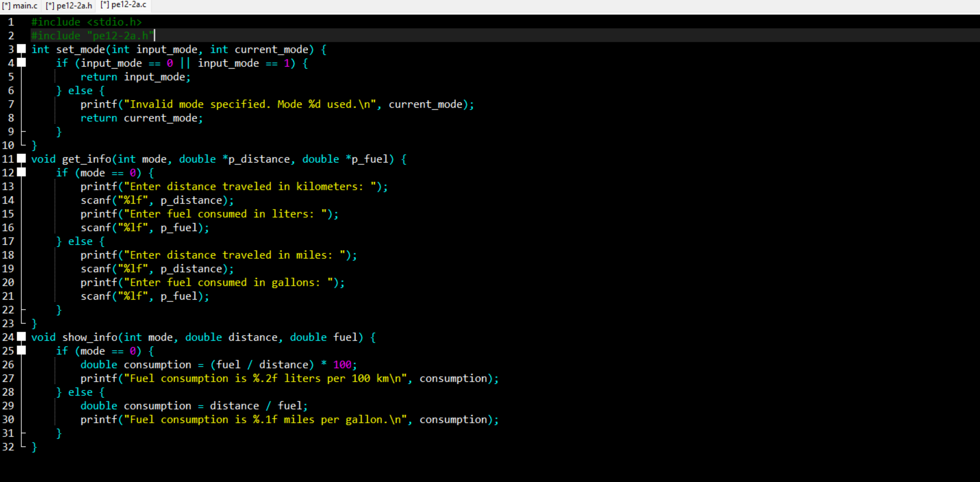Click the '#include <stdio.h>' line
Viewport: 980px width, 482px height.
pyautogui.click(x=86, y=22)
